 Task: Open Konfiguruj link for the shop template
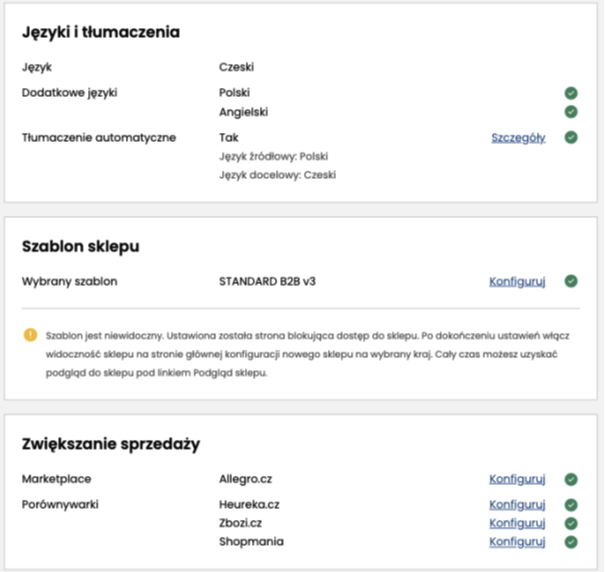(x=517, y=282)
